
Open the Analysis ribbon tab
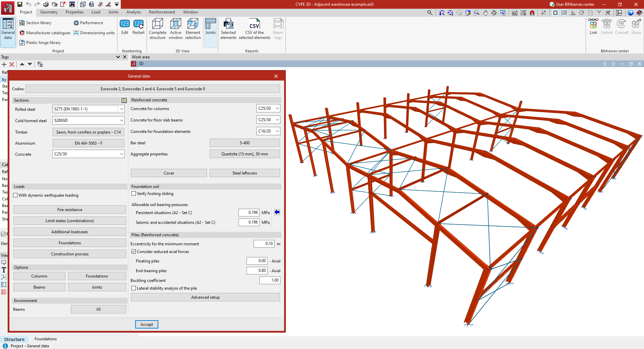click(x=133, y=12)
